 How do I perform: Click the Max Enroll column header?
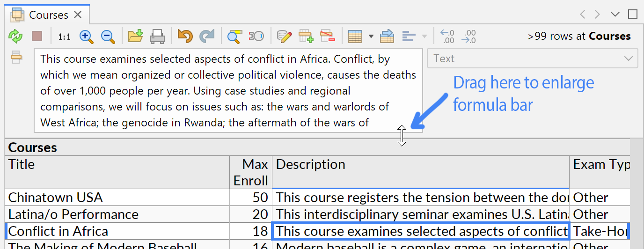[251, 172]
